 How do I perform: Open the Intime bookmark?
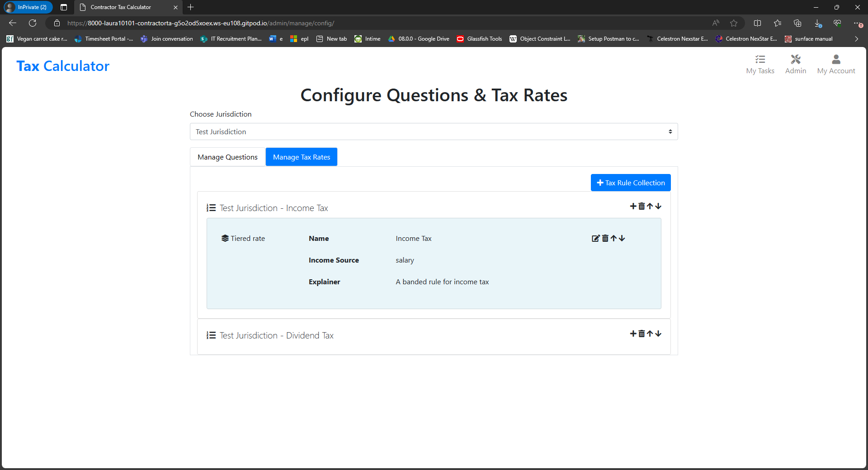tap(368, 39)
